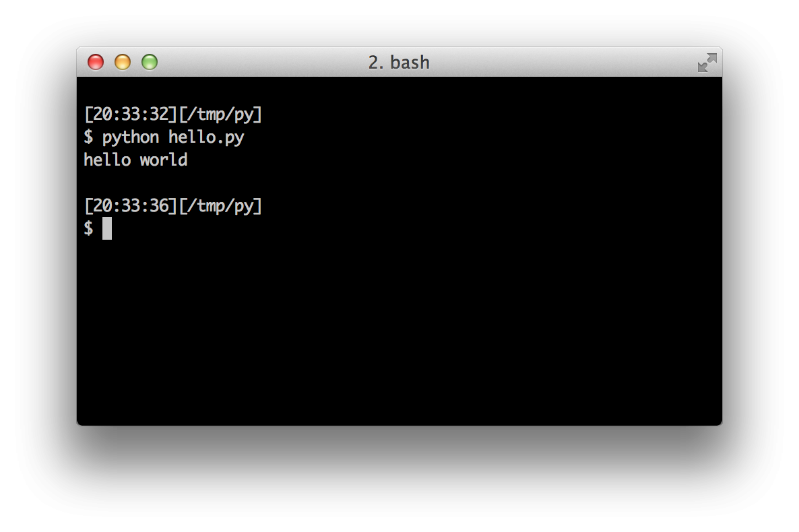Click the [20:33:36] timestamp in the second prompt
The height and width of the screenshot is (532, 799).
131,206
